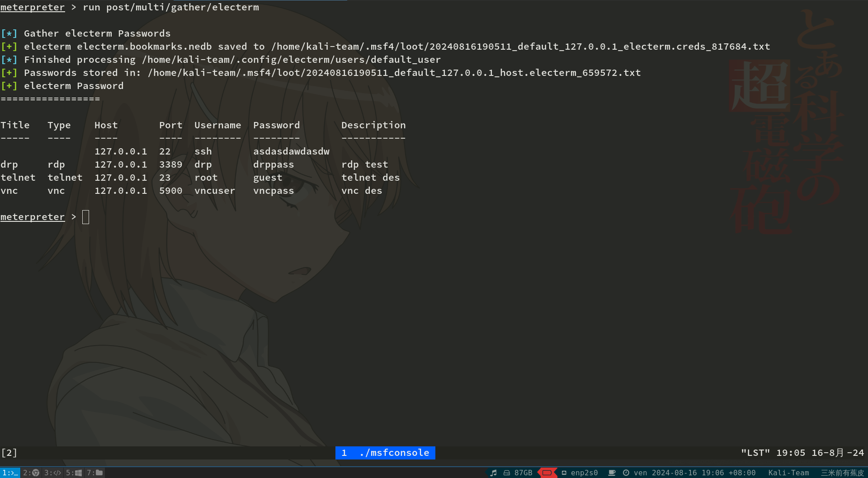This screenshot has width=868, height=478.
Task: Click host 127.0.0.1 in vnc row
Action: (x=121, y=191)
